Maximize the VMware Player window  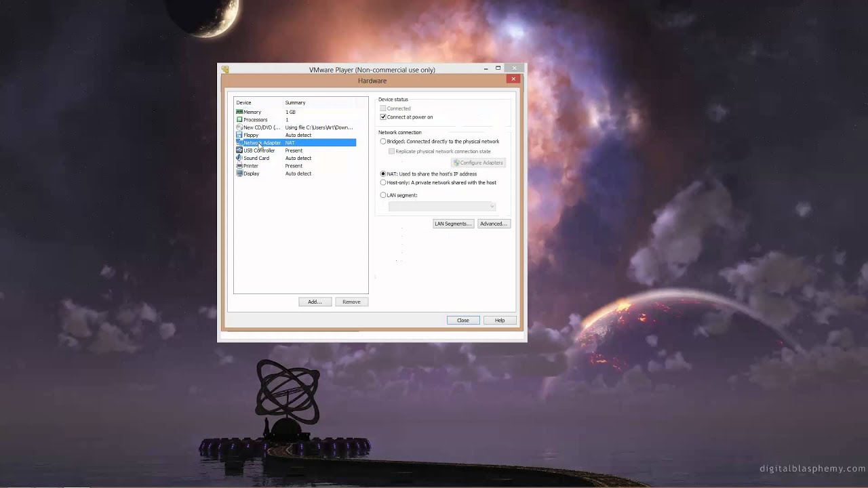click(x=498, y=68)
